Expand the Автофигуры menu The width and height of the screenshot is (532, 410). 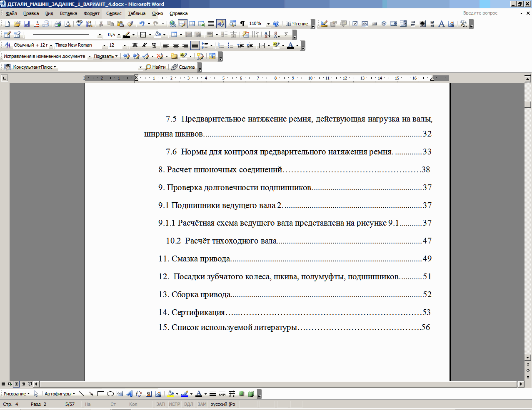[60, 394]
